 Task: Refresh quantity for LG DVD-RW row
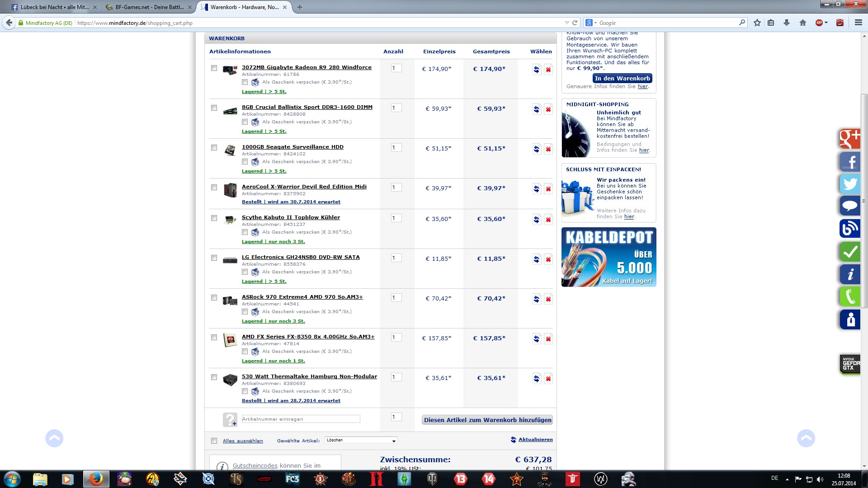pyautogui.click(x=536, y=259)
